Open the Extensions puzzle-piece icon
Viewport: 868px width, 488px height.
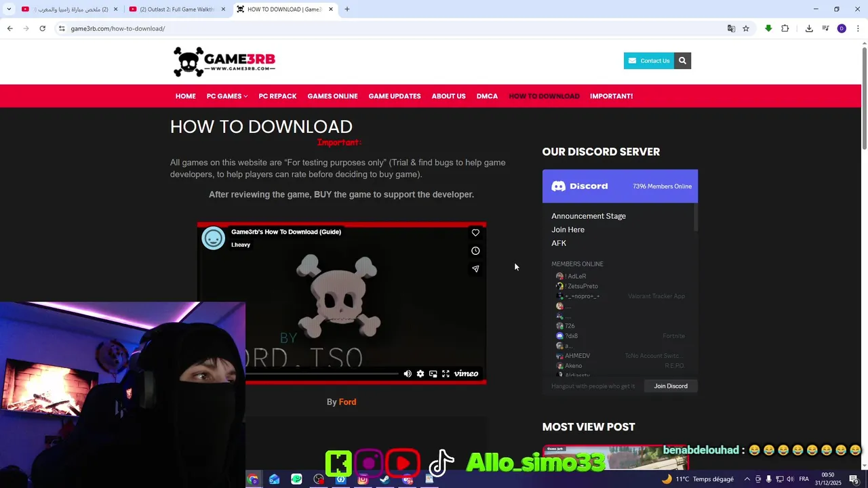click(785, 28)
